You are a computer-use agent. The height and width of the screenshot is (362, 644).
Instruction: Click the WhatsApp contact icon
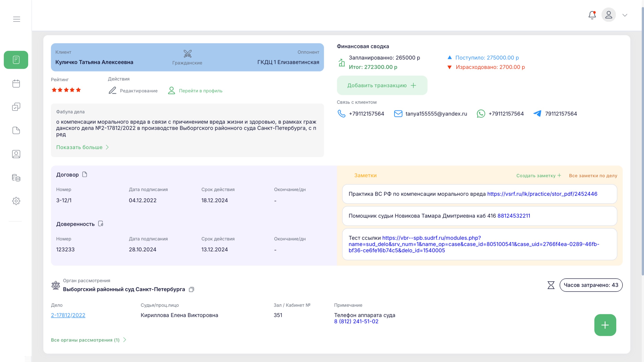(481, 114)
